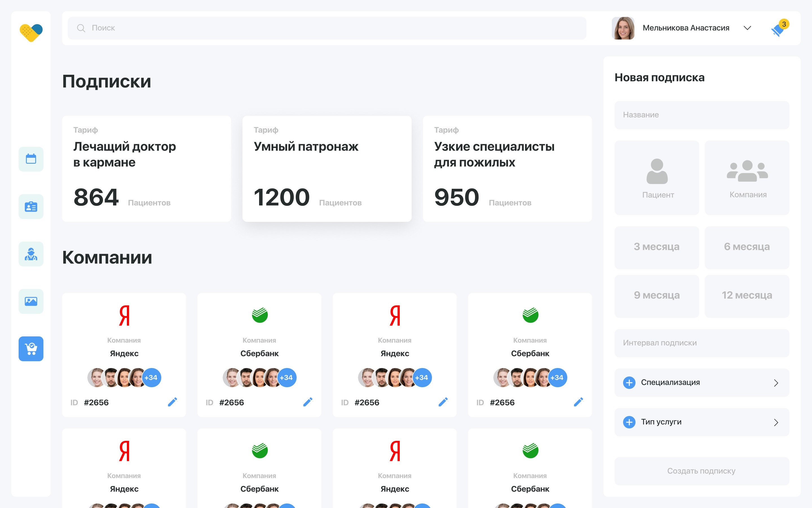Select the Пациент subscription type
The width and height of the screenshot is (812, 508).
[x=657, y=178]
